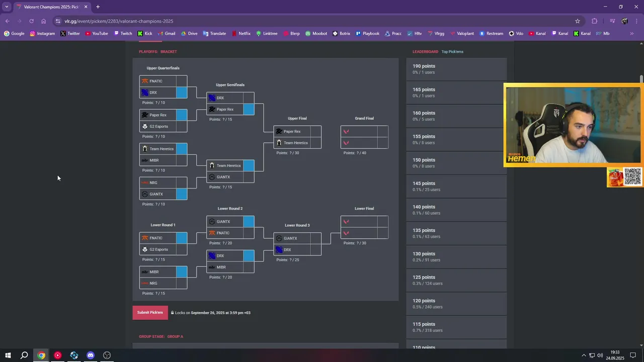This screenshot has width=644, height=362.
Task: Open the Vdo bookmark
Action: click(x=516, y=34)
